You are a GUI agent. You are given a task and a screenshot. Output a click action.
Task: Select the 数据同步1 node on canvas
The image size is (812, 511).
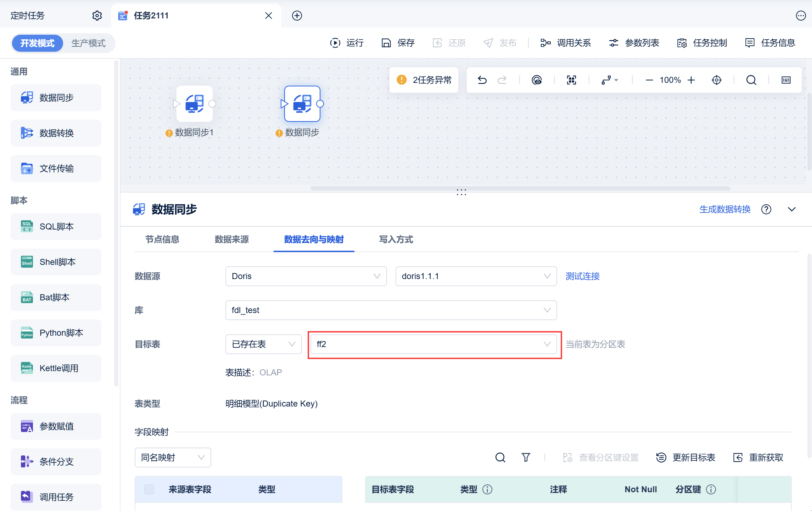pos(195,104)
